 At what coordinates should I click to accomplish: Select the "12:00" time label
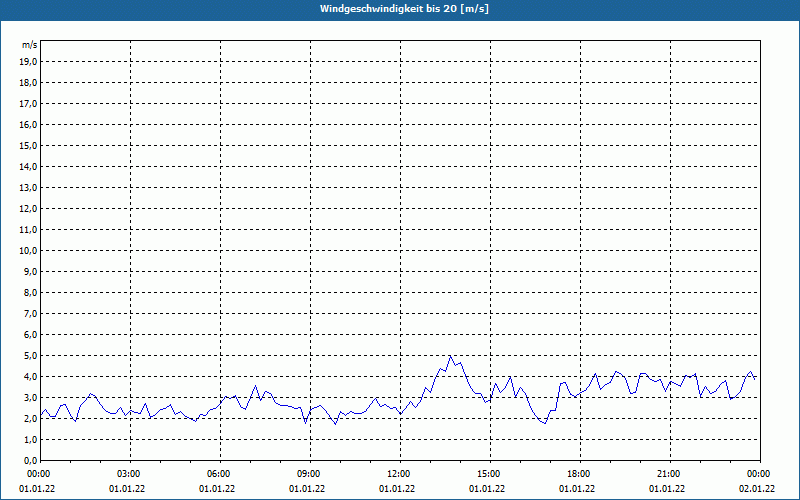coord(400,474)
